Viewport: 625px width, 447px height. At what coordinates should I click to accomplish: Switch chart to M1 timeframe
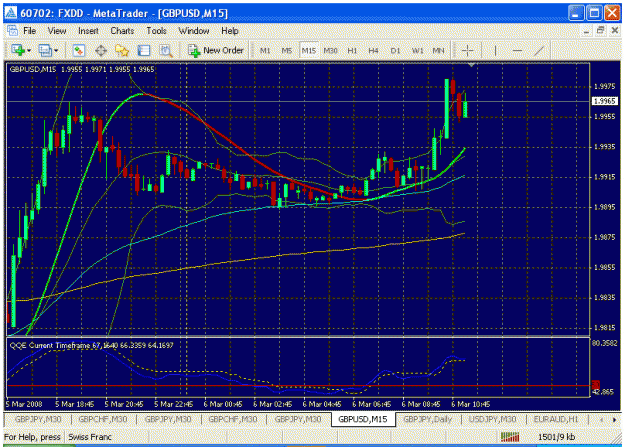[265, 51]
